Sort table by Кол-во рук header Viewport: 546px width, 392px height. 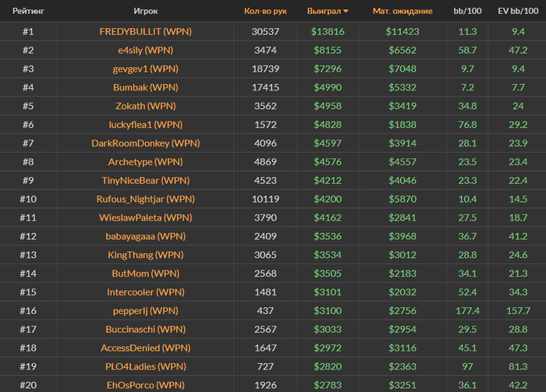click(x=265, y=11)
